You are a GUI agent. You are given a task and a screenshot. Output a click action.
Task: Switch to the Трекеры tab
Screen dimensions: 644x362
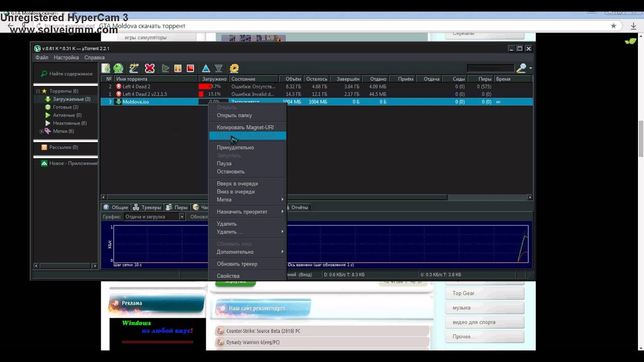click(147, 207)
